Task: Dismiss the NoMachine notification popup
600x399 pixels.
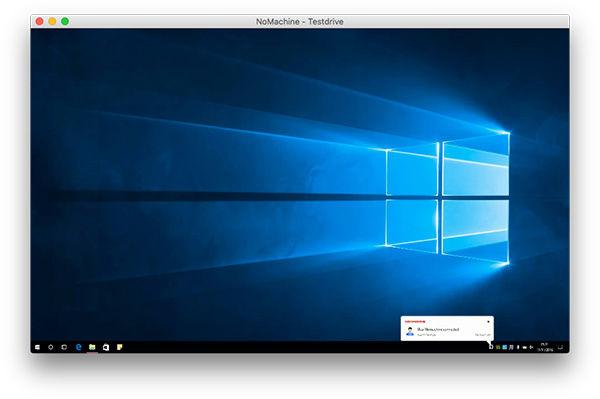Action: [488, 322]
